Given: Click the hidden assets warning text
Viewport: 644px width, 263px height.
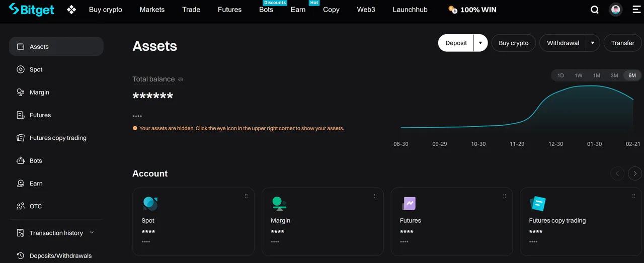Looking at the screenshot, I should pyautogui.click(x=242, y=128).
